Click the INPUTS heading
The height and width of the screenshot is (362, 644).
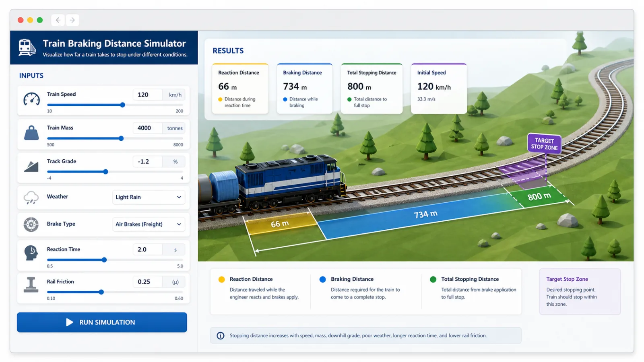(x=31, y=76)
